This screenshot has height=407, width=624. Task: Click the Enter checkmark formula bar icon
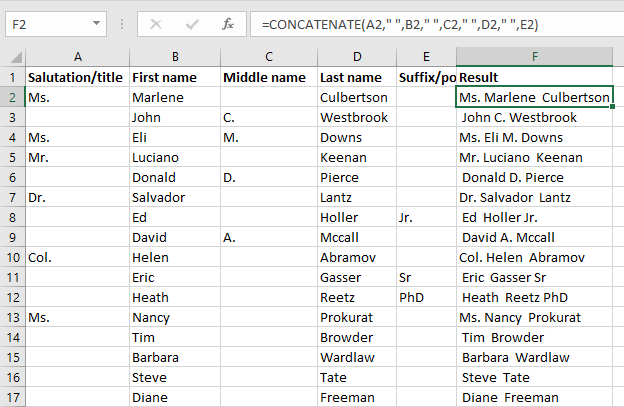[x=191, y=23]
